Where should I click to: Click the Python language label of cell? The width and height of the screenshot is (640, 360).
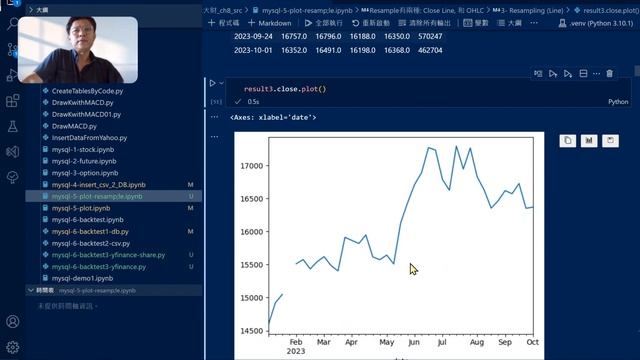point(618,102)
